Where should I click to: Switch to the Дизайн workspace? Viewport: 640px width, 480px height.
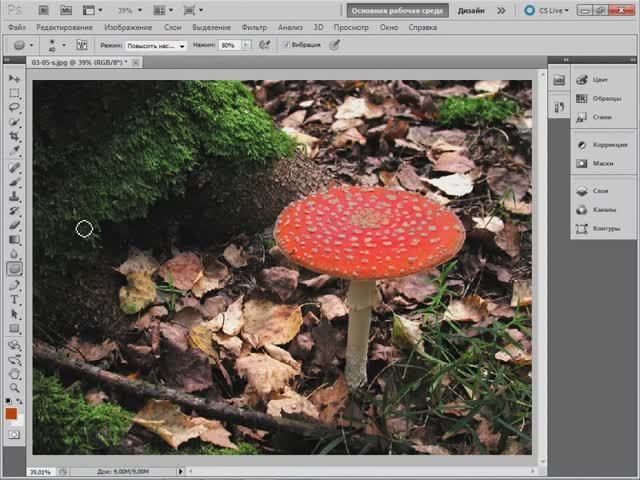[471, 11]
